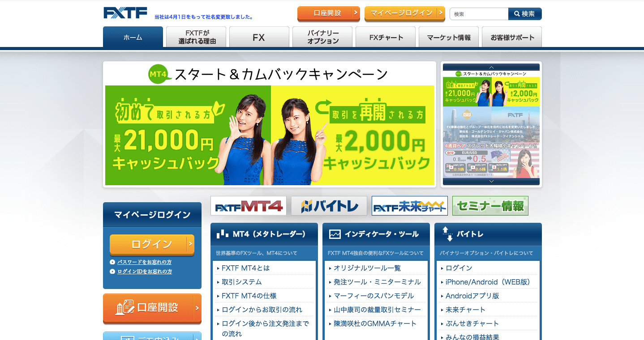Image resolution: width=644 pixels, height=340 pixels.
Task: Open パスワードをお忘れの方 link
Action: click(144, 262)
